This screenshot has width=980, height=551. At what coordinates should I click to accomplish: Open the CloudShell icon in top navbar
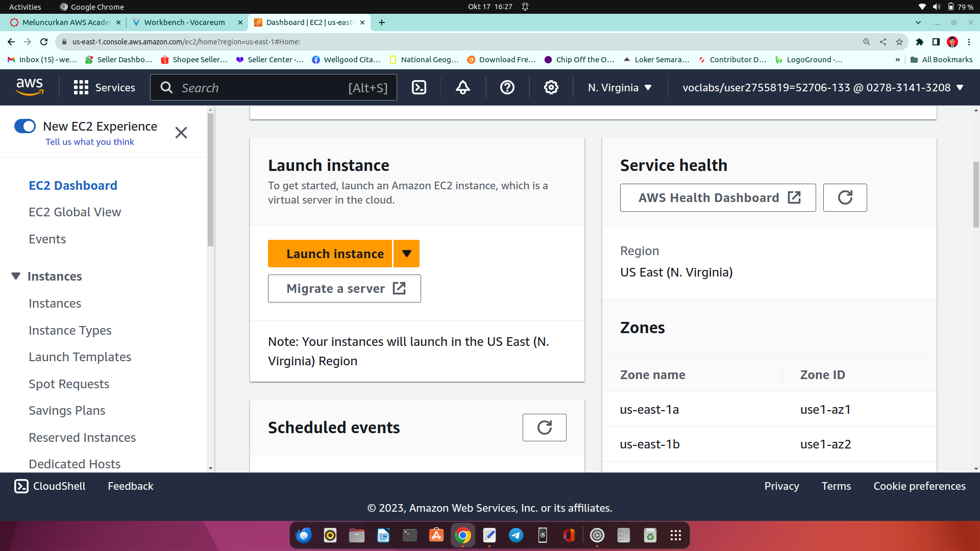click(419, 87)
